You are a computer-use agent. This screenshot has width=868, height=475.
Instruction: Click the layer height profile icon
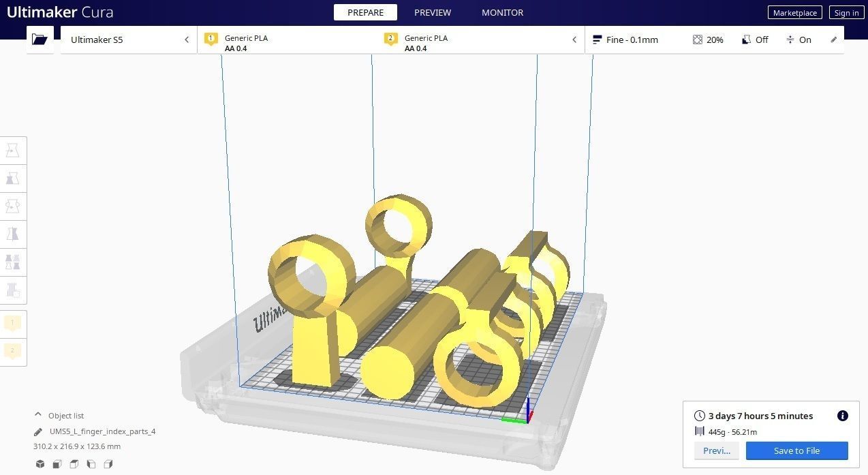[x=598, y=40]
